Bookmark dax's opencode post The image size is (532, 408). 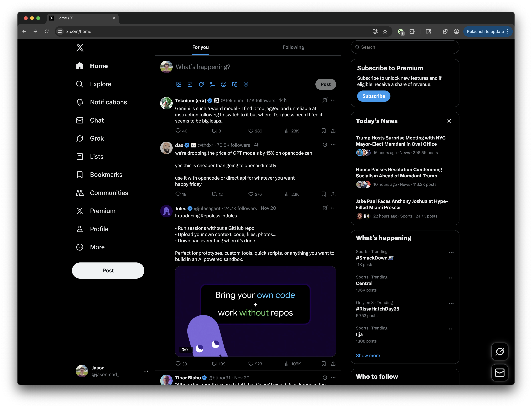[x=323, y=194]
